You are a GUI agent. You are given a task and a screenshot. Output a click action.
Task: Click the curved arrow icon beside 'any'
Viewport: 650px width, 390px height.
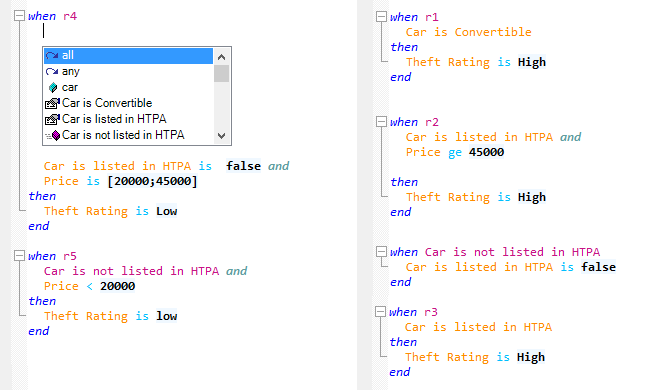point(52,71)
